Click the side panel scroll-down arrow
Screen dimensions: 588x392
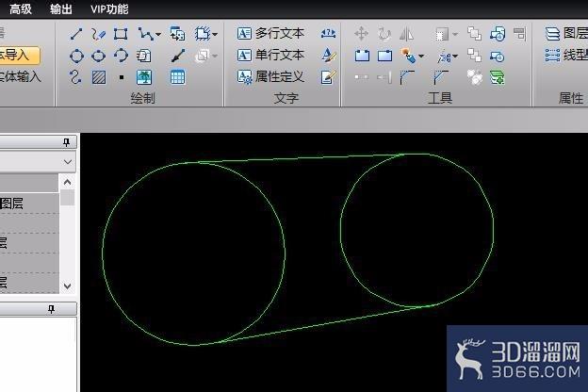pos(68,286)
